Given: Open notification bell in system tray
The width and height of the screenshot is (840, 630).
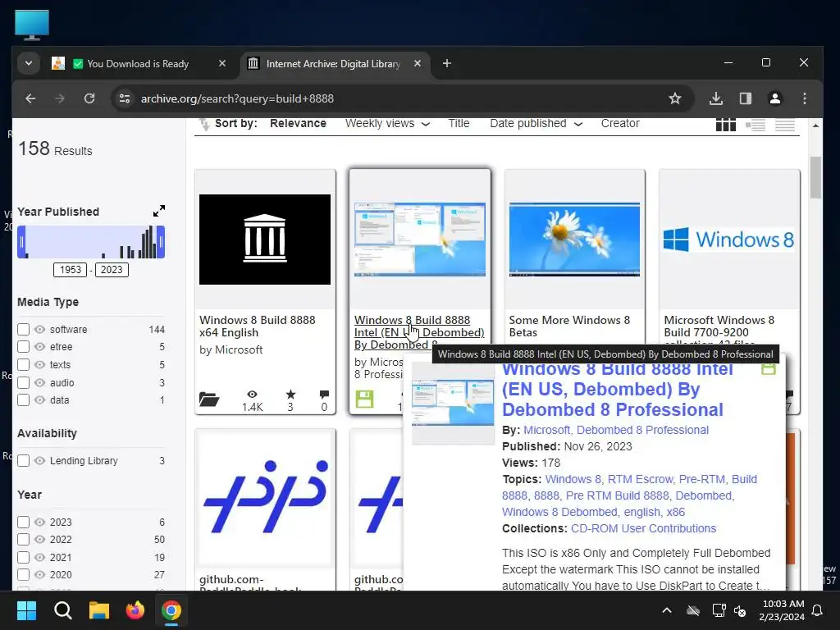Looking at the screenshot, I should pyautogui.click(x=818, y=610).
